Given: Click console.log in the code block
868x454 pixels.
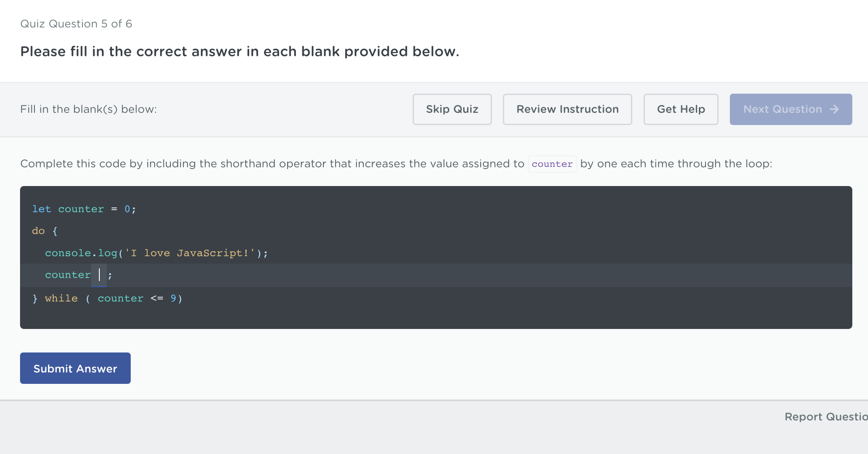Looking at the screenshot, I should coord(81,253).
